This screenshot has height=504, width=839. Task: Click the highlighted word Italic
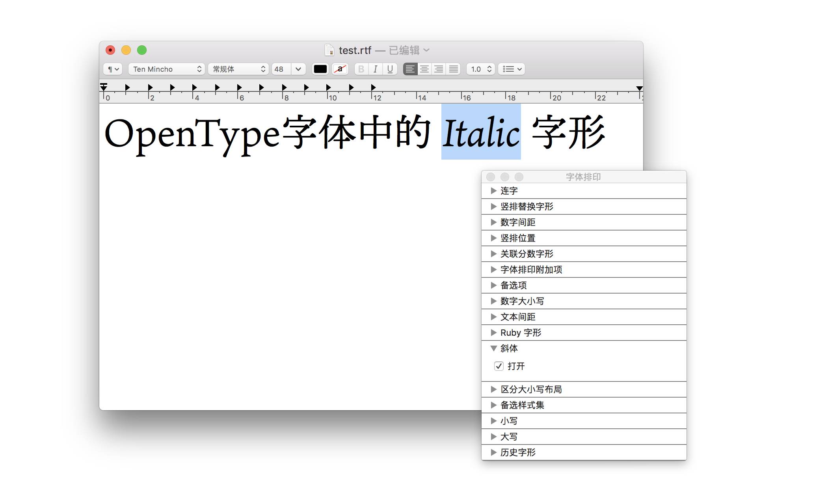click(x=481, y=132)
